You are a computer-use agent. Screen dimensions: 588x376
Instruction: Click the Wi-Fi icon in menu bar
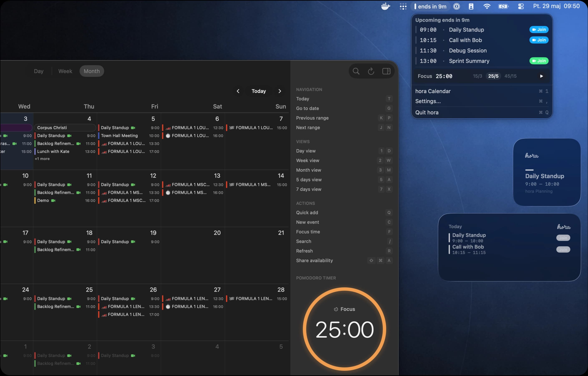coord(487,6)
